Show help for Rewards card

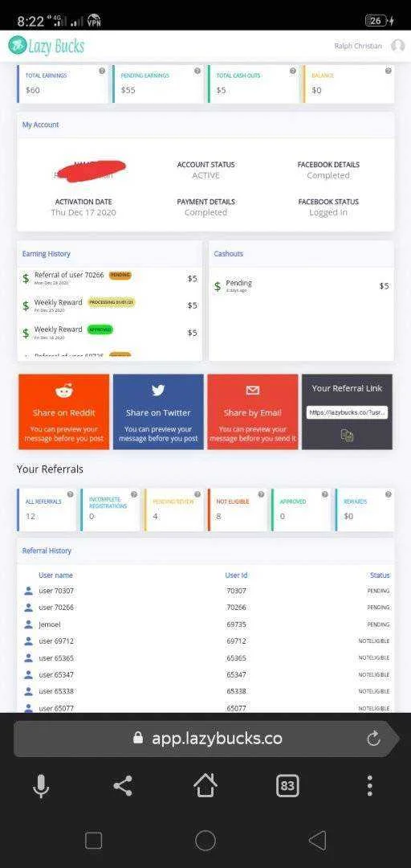coord(388,494)
